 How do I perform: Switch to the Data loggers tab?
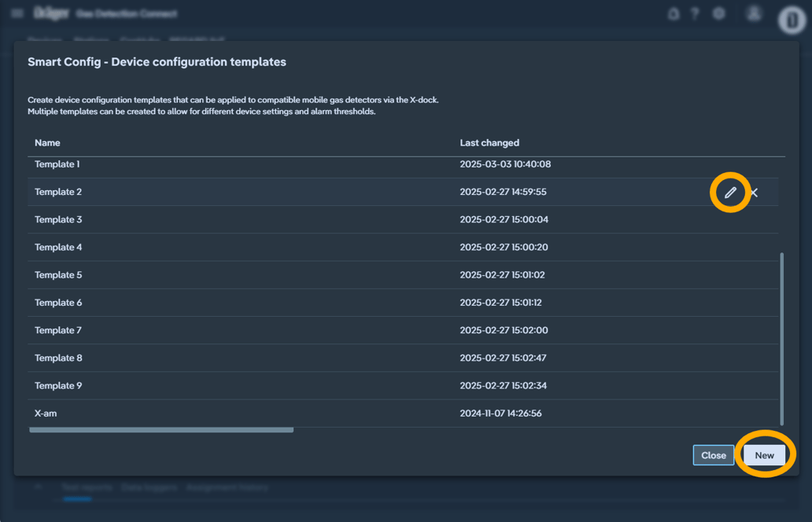point(148,488)
